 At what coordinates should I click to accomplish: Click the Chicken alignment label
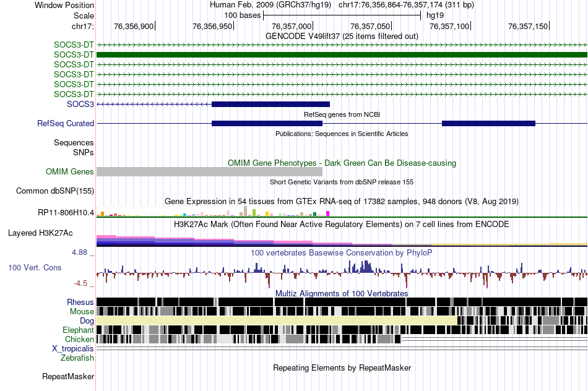click(79, 339)
